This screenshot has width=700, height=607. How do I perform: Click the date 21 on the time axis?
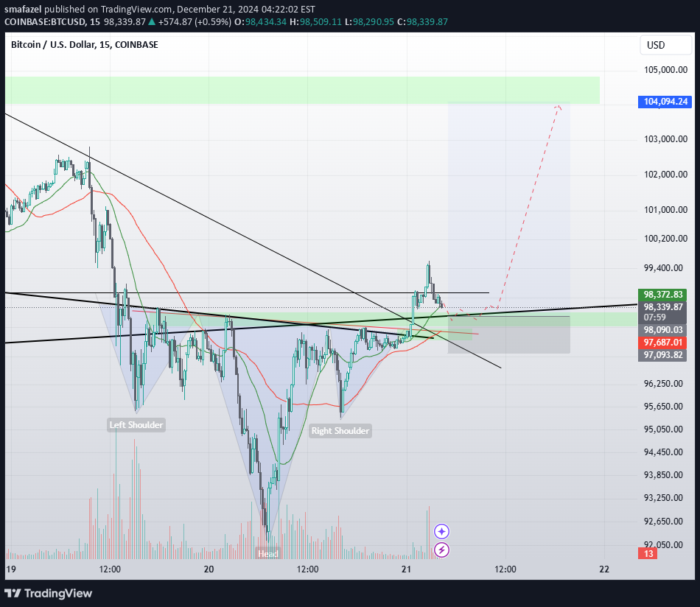406,569
